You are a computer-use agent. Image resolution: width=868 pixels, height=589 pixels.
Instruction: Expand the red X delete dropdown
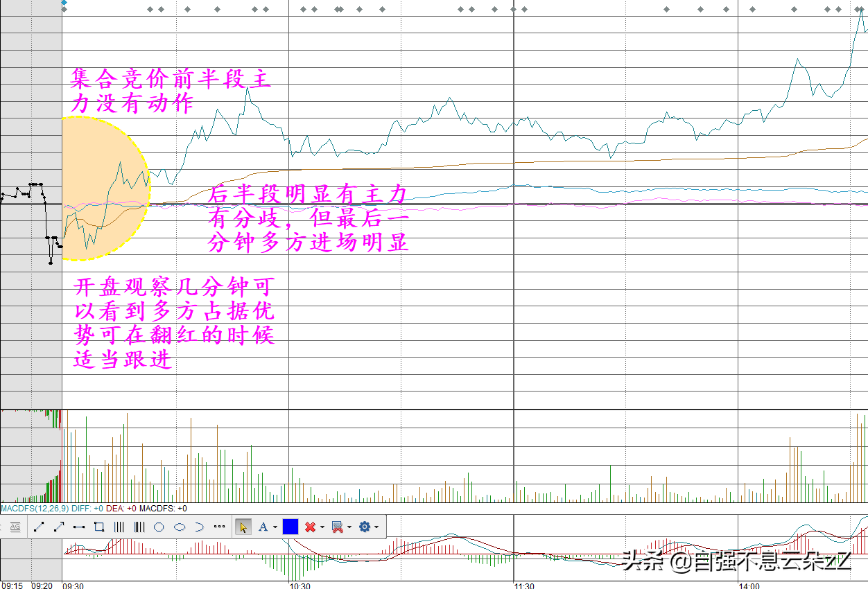pos(322,527)
